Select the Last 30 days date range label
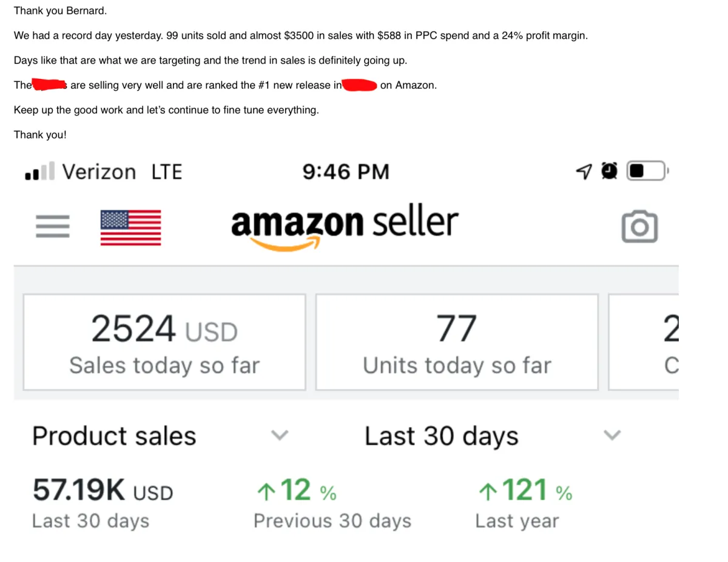 point(441,436)
